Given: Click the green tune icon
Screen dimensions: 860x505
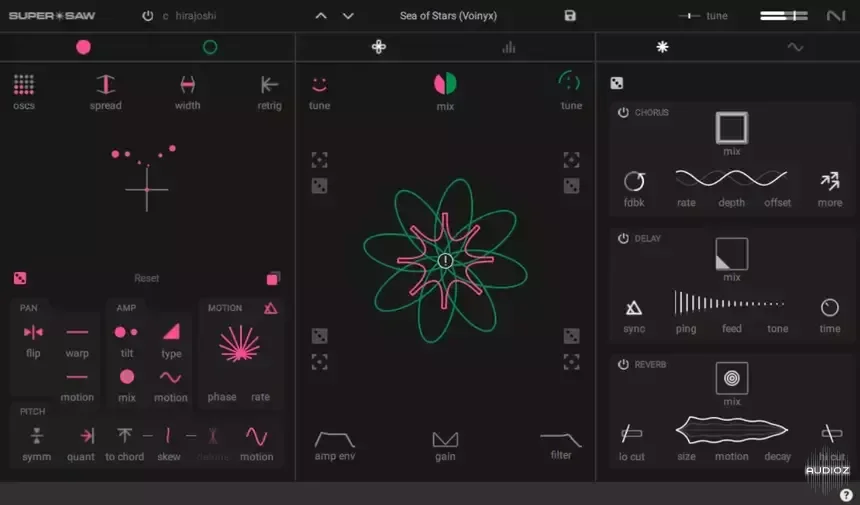Looking at the screenshot, I should coord(570,82).
